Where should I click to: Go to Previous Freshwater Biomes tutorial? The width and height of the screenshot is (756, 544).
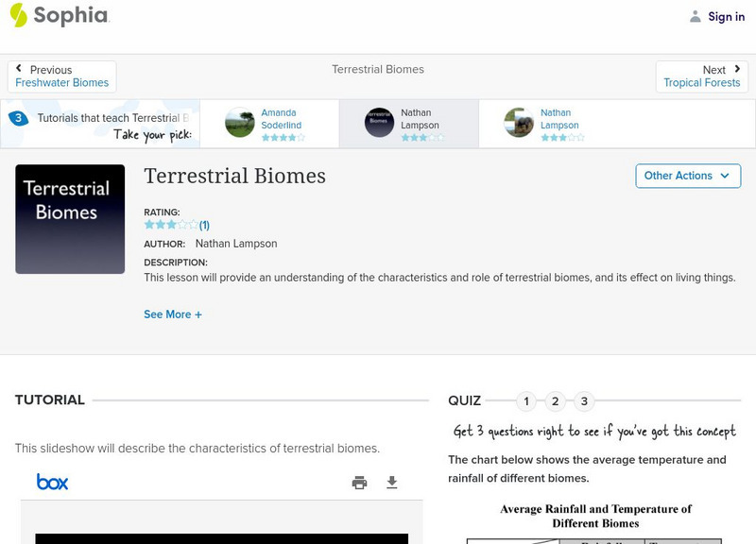(61, 76)
